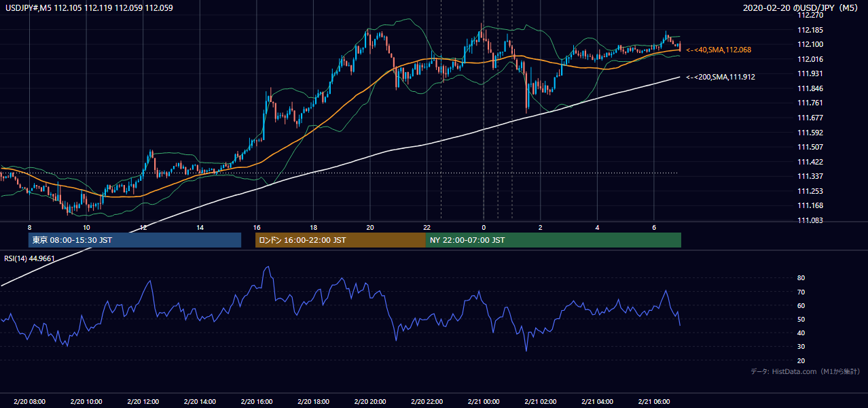Click price axis value 111.592
The image size is (868, 408).
[x=811, y=133]
